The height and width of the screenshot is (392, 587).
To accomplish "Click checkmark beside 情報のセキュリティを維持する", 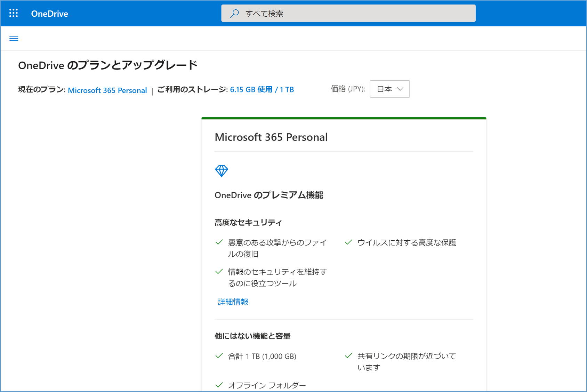I will [x=219, y=271].
